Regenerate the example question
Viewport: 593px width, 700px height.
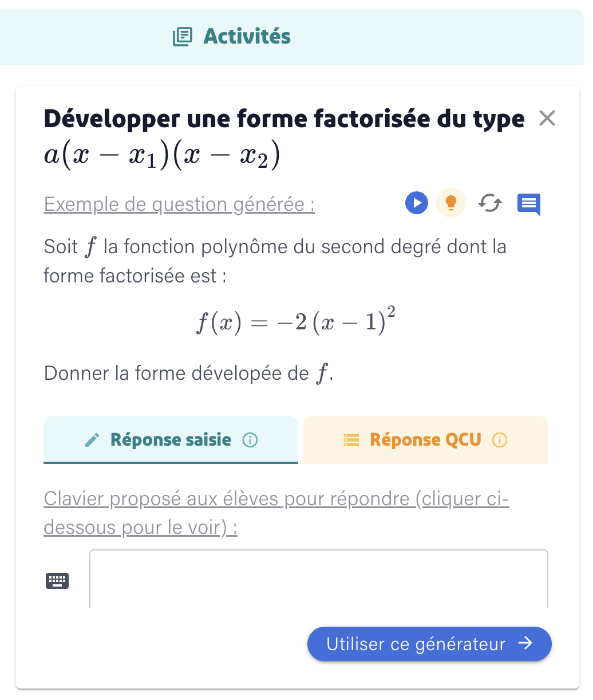[x=490, y=203]
